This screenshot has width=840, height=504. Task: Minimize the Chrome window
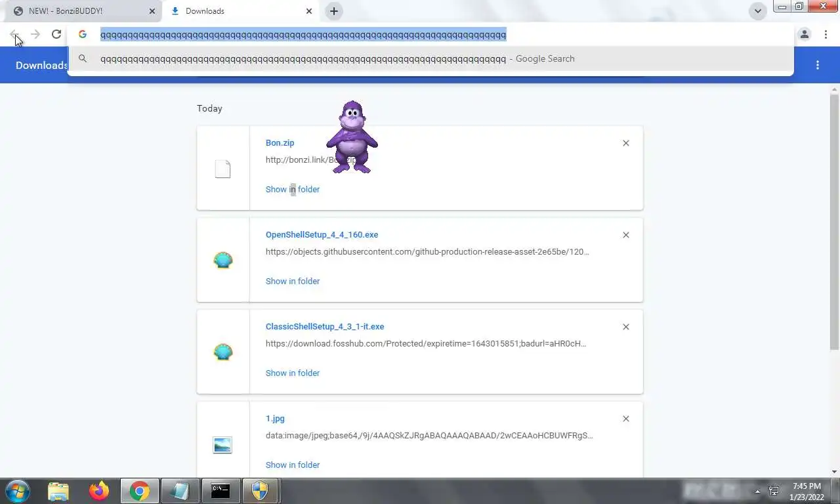point(782,7)
